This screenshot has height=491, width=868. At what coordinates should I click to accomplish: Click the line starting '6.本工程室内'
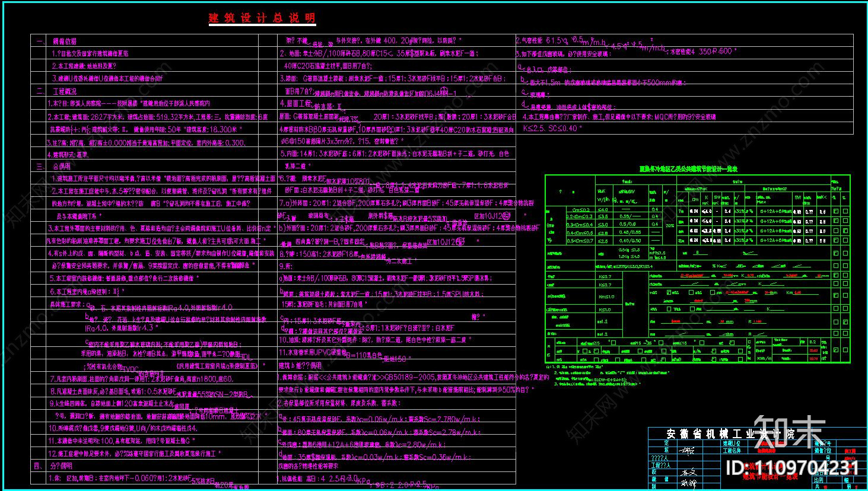pyautogui.click(x=87, y=291)
